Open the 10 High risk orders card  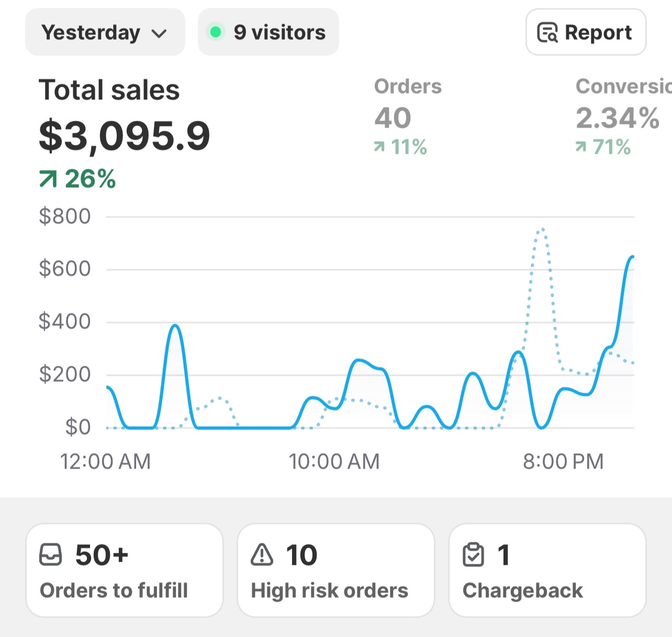[x=336, y=570]
